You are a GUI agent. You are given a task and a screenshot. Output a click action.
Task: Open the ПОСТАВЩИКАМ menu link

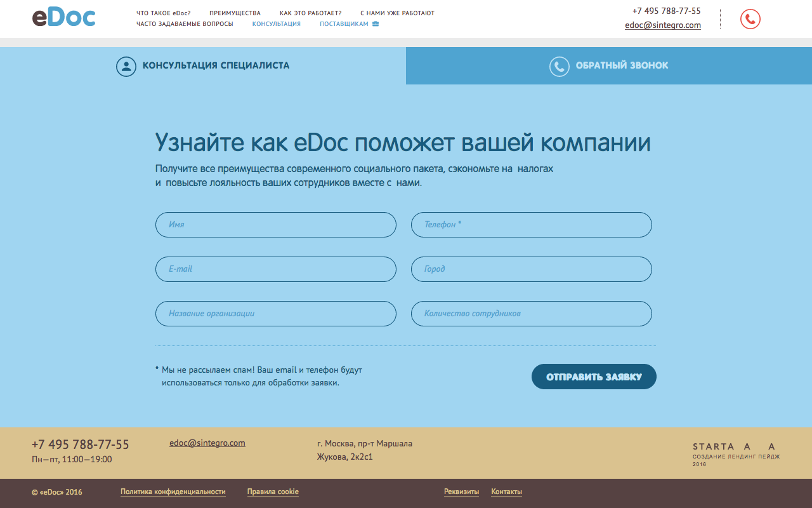(x=344, y=23)
